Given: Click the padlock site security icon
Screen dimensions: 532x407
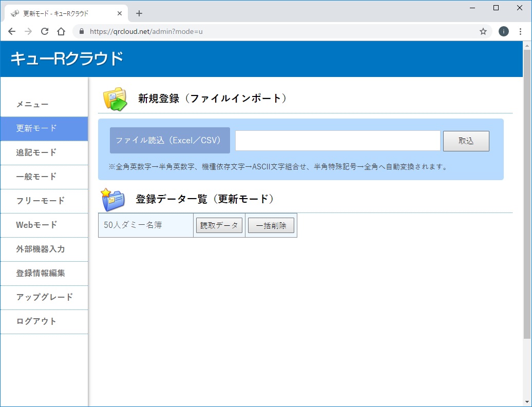Looking at the screenshot, I should point(82,31).
